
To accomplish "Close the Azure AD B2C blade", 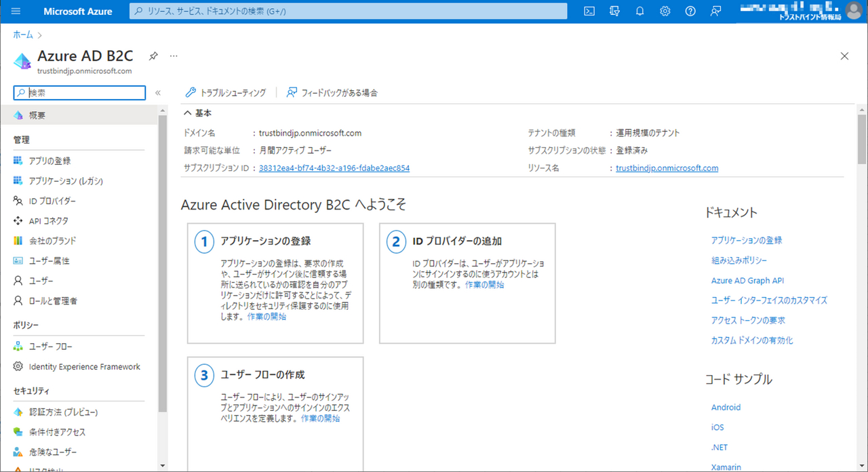I will pyautogui.click(x=844, y=56).
